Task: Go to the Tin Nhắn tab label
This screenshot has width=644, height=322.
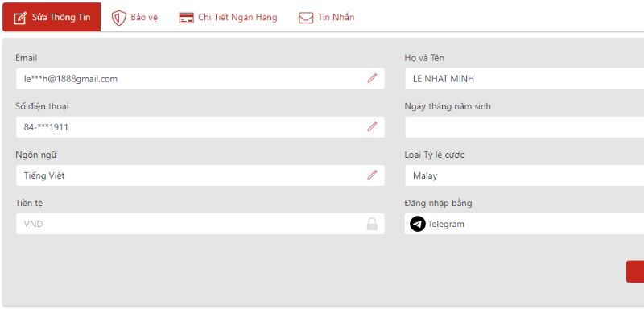Action: click(335, 17)
